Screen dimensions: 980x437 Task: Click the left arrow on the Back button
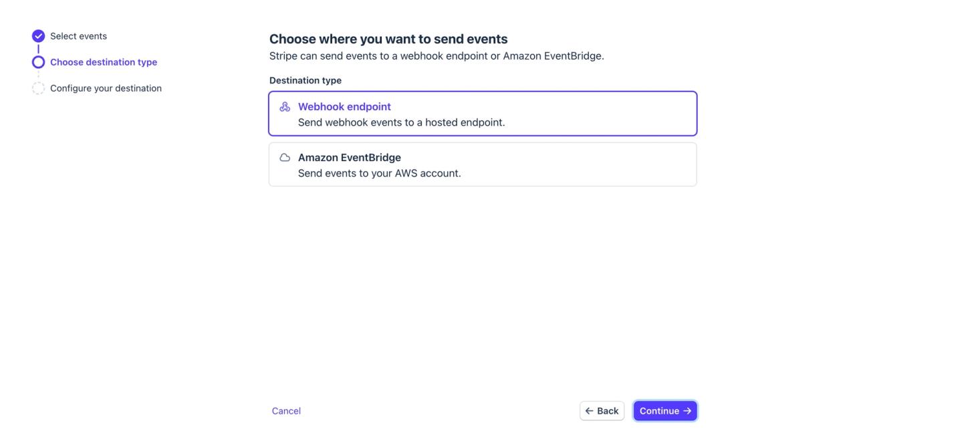[589, 411]
